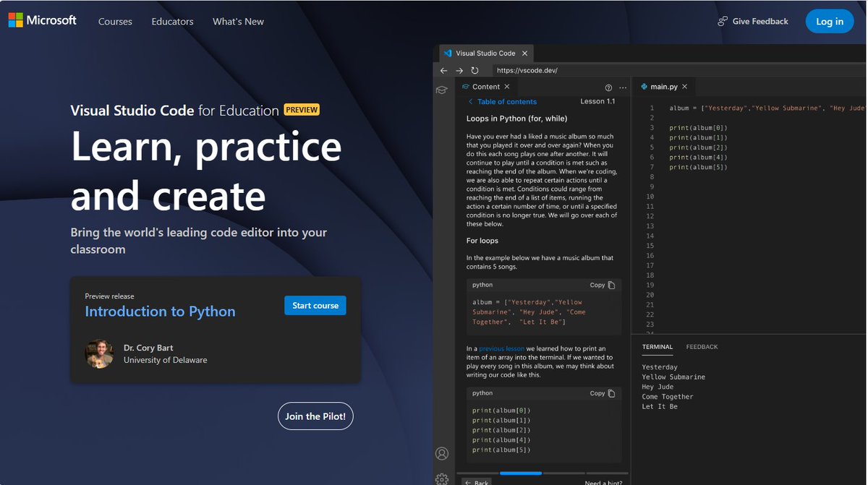This screenshot has width=868, height=485.
Task: Close the main.py tab
Action: (x=684, y=87)
